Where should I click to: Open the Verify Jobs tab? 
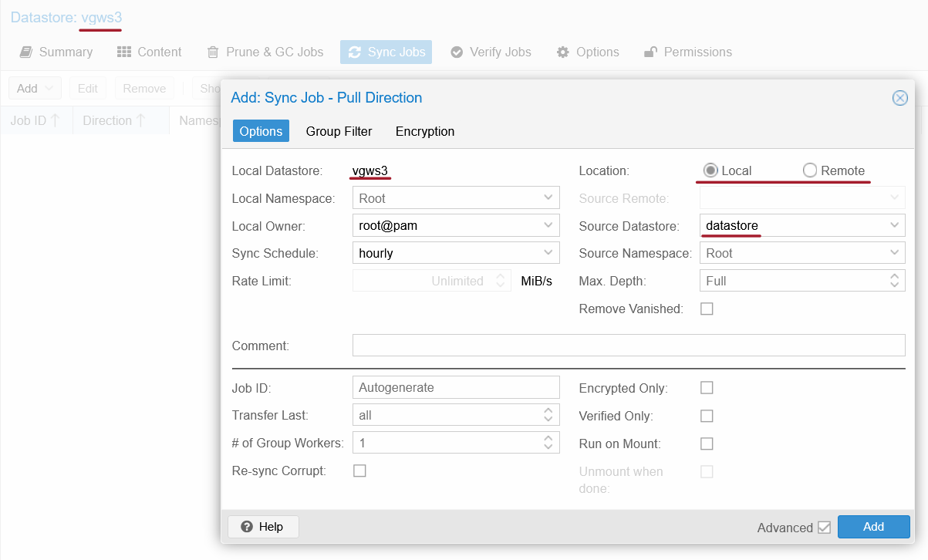491,52
